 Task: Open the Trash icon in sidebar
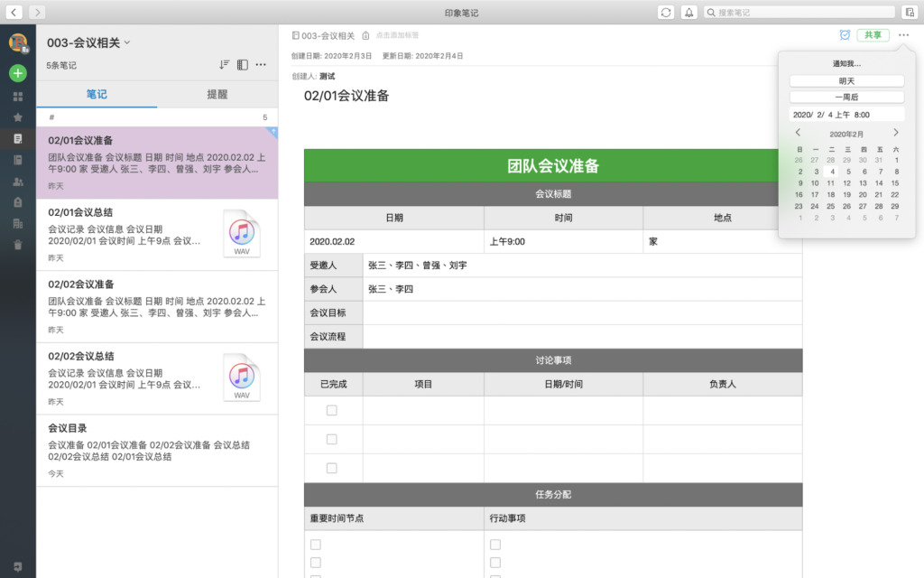tap(18, 244)
